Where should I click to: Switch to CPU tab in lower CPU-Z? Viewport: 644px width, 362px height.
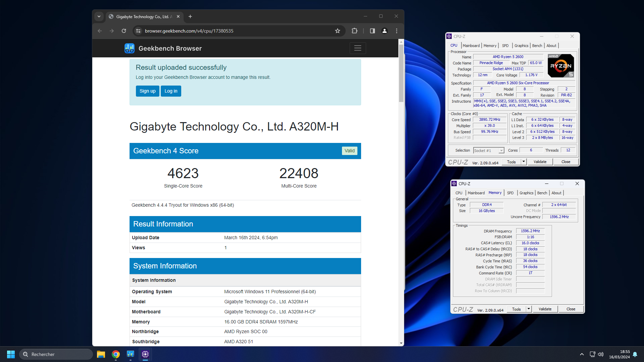pyautogui.click(x=459, y=193)
